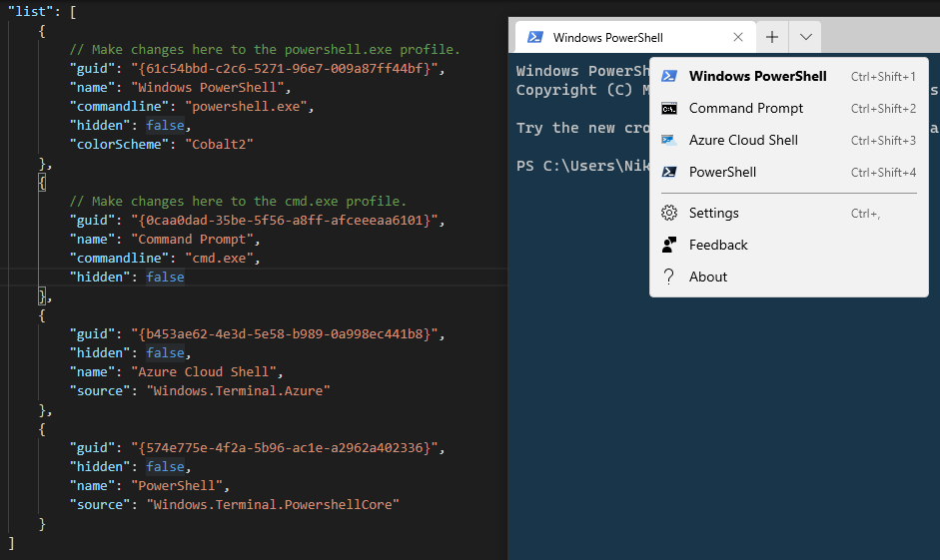
Task: Click the "Command Prompt" name value in the JSON
Action: pos(193,239)
